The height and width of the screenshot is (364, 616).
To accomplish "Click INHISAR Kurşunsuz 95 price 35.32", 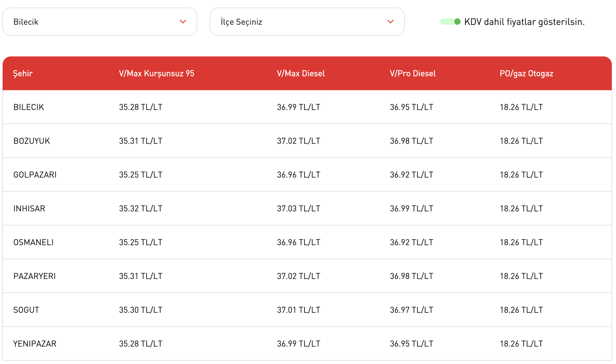I will [x=140, y=209].
